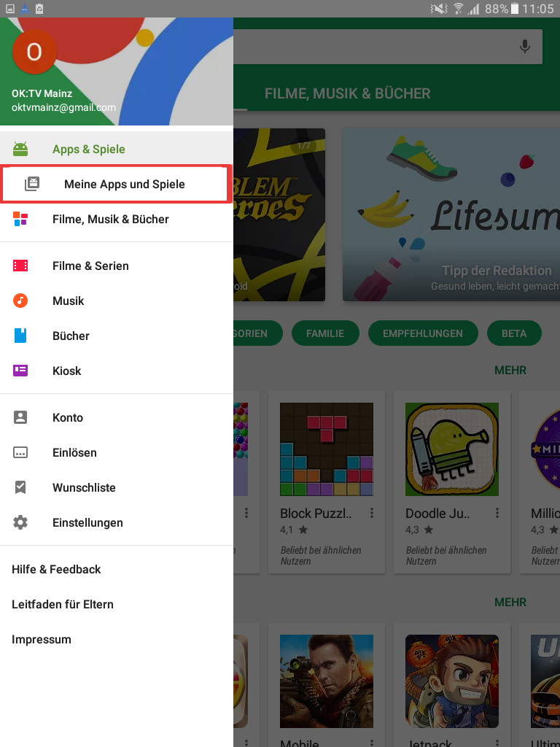Tap MEHR above the Block Puzzle row

click(x=510, y=370)
